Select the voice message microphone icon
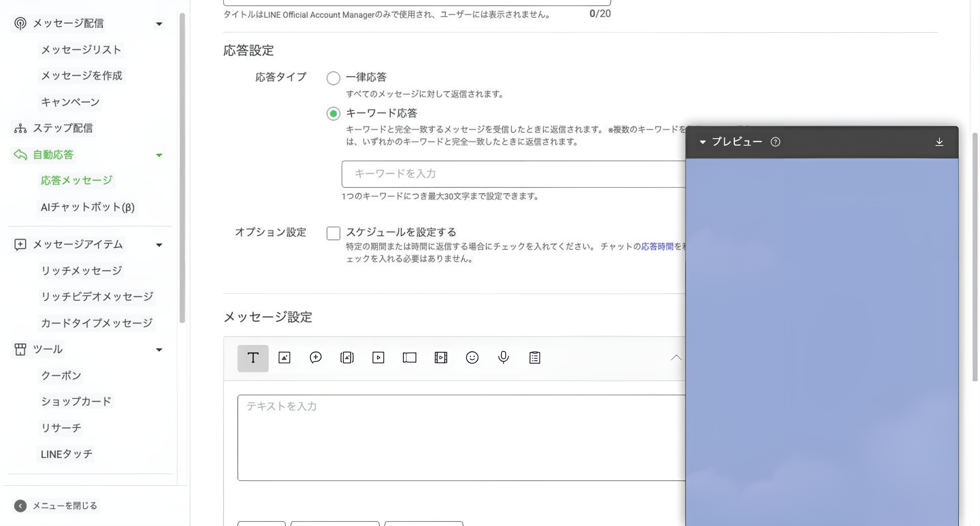980x526 pixels. point(503,358)
